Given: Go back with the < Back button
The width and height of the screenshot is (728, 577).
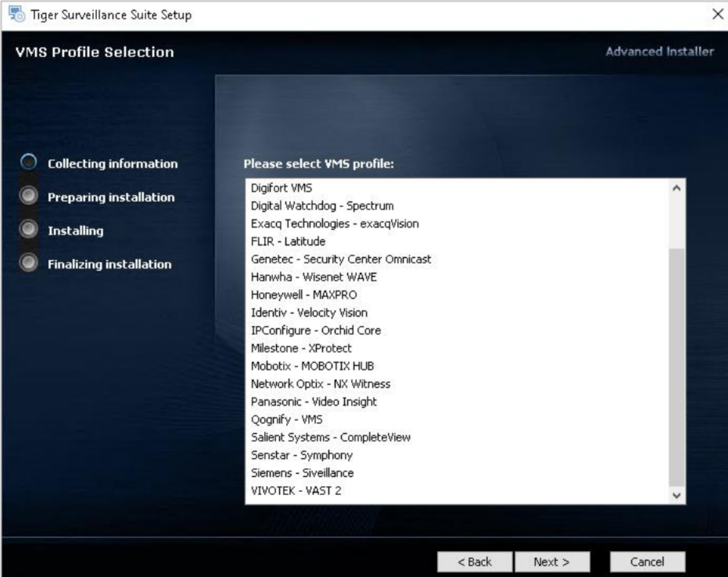Looking at the screenshot, I should click(474, 562).
